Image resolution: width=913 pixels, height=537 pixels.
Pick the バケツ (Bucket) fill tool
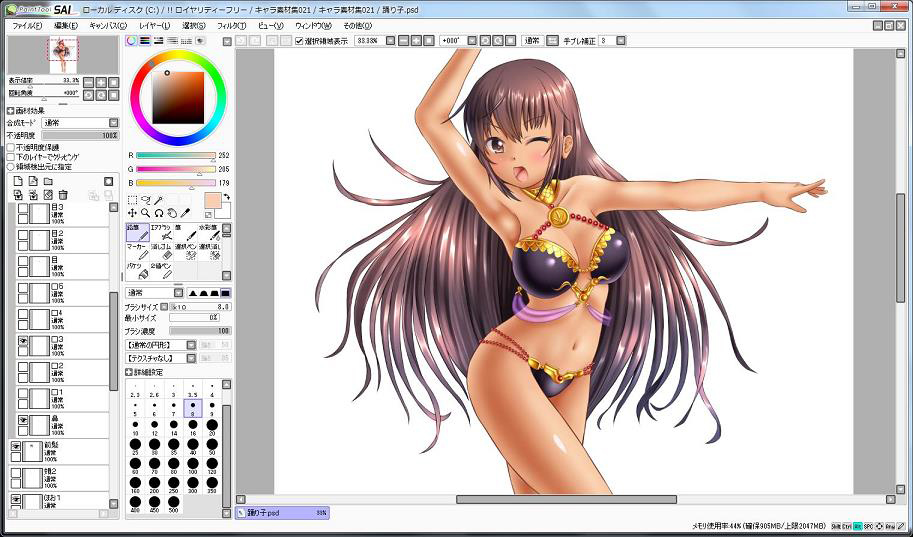(x=136, y=271)
